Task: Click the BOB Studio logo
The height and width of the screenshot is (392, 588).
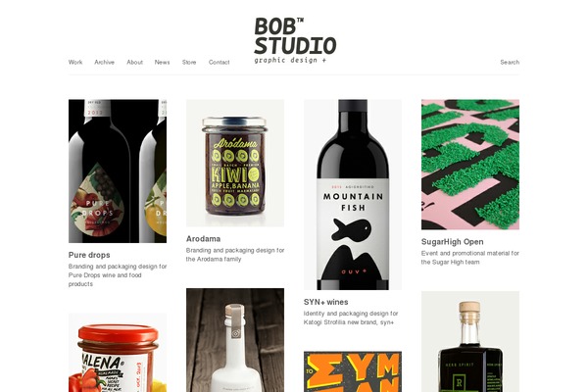Action: (x=295, y=40)
